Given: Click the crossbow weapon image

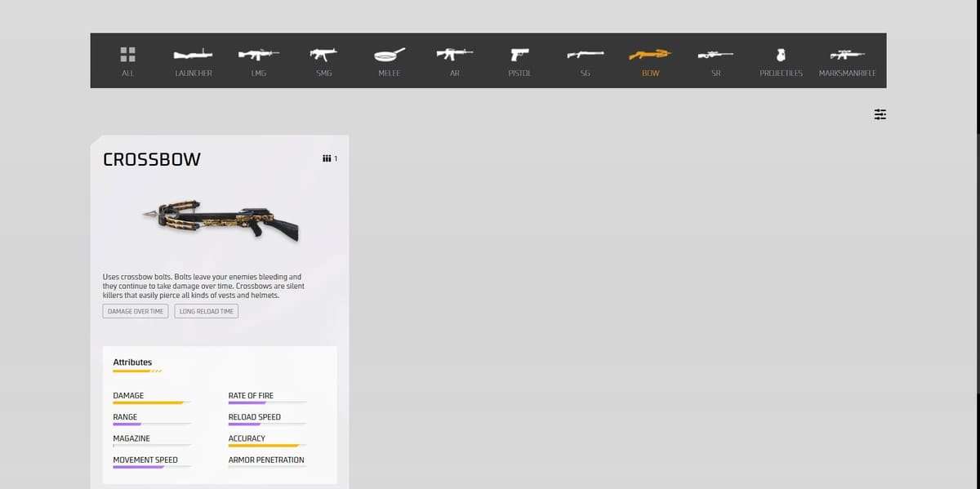Looking at the screenshot, I should (219, 220).
